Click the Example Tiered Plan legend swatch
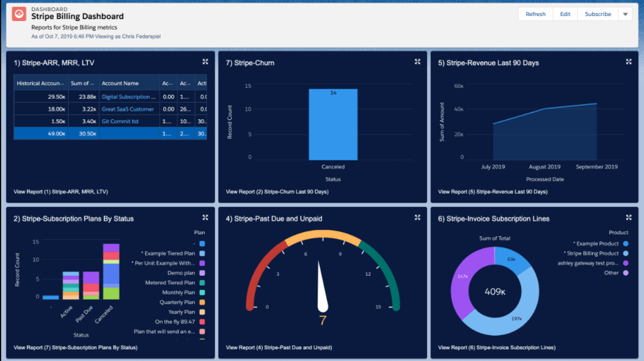This screenshot has width=644, height=361. coord(202,253)
